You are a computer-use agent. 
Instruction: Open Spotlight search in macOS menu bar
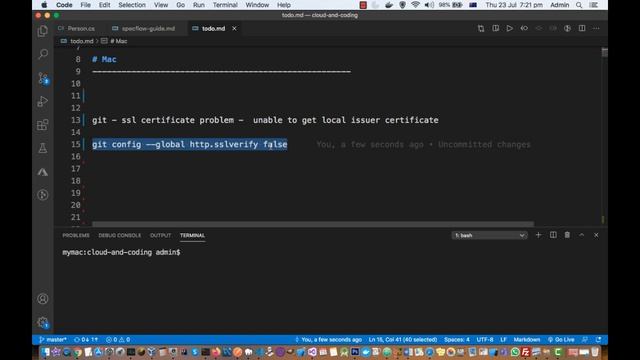pos(579,5)
